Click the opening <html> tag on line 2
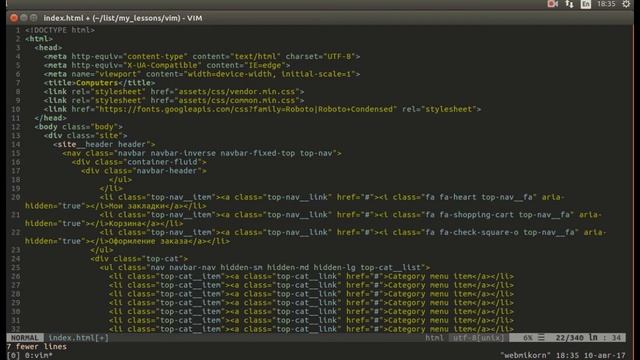 [x=39, y=39]
